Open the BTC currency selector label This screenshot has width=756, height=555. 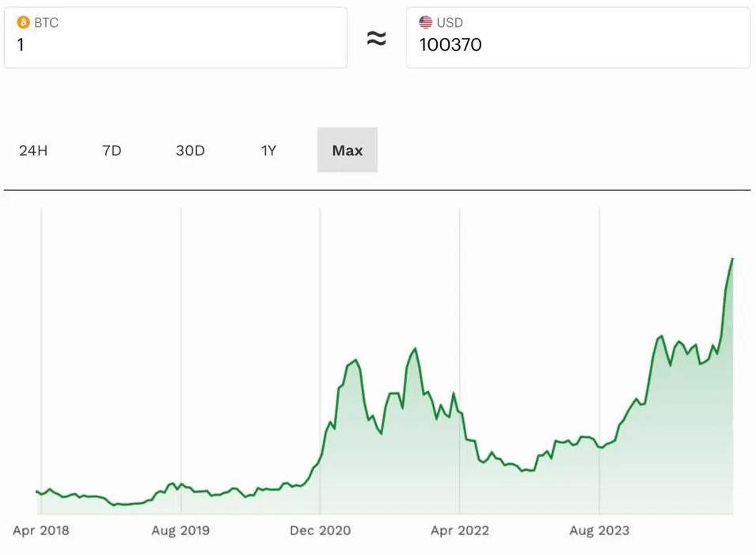(46, 22)
